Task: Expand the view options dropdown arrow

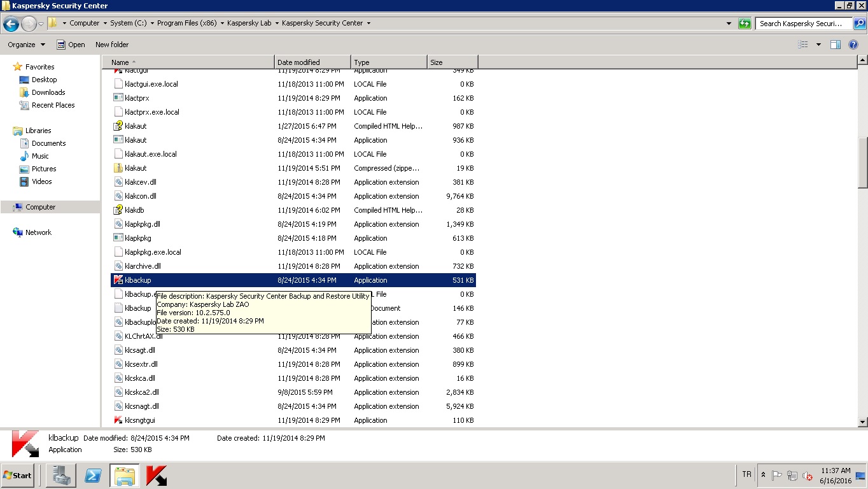Action: tap(818, 45)
